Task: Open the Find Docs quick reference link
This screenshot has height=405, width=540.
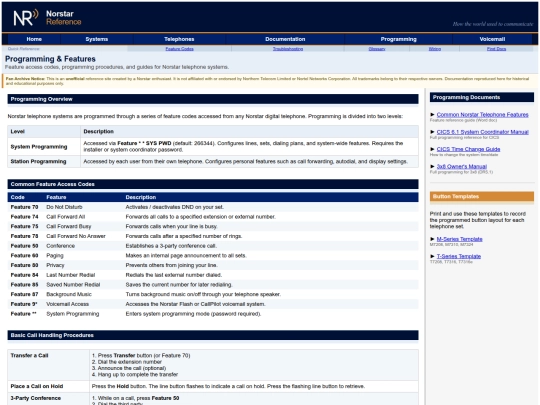Action: [x=496, y=49]
